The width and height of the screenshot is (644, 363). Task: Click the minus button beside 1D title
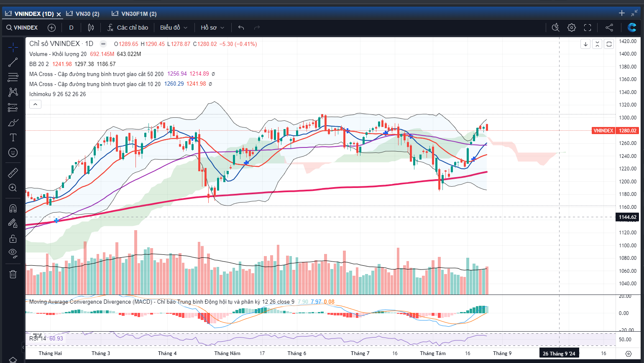(x=103, y=44)
